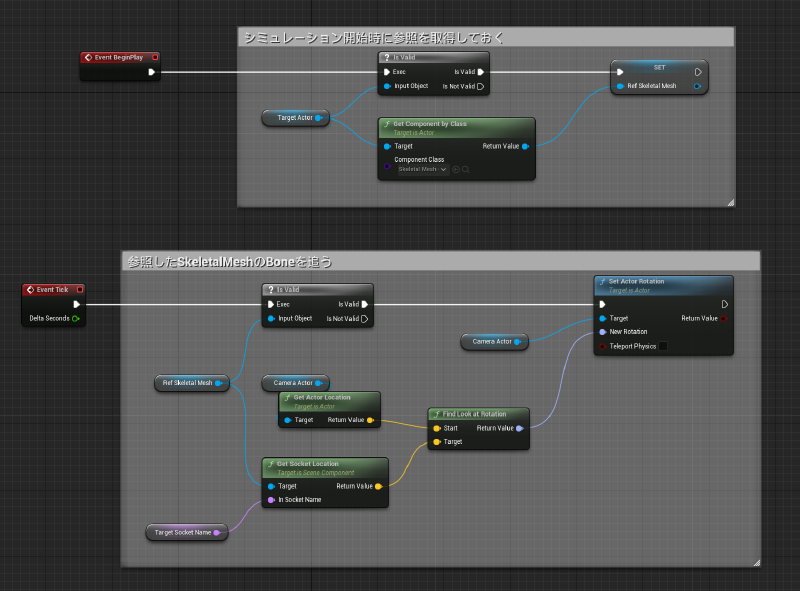Toggle the Teleport Physics checkbox
The height and width of the screenshot is (591, 800).
pyautogui.click(x=663, y=346)
